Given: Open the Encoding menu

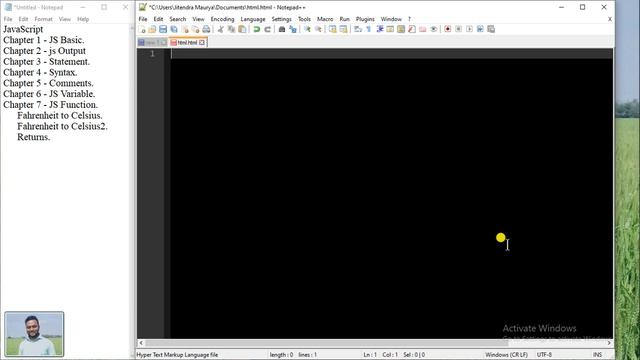Looking at the screenshot, I should pyautogui.click(x=222, y=19).
